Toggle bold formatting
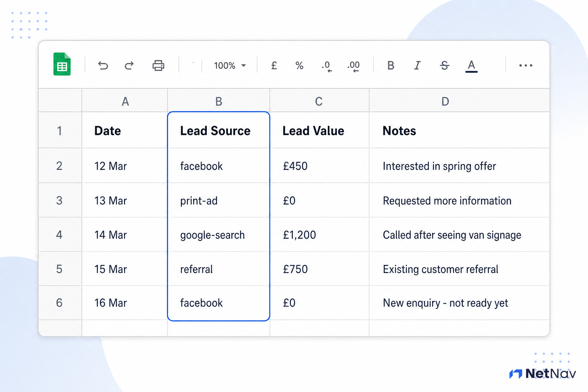 pos(391,65)
